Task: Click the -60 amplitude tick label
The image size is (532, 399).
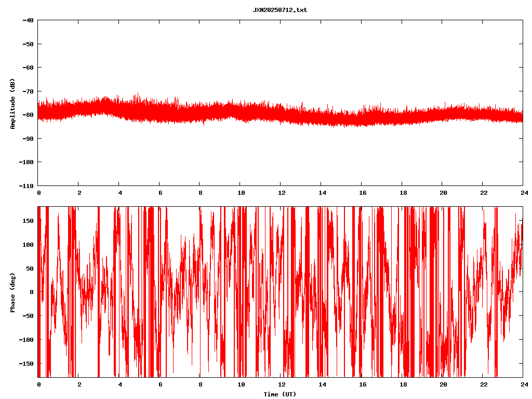Action: [x=28, y=68]
